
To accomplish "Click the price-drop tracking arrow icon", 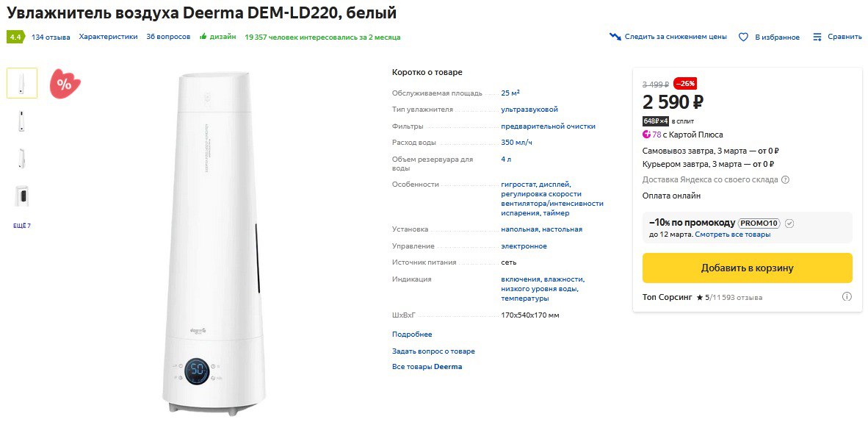I will pyautogui.click(x=615, y=36).
